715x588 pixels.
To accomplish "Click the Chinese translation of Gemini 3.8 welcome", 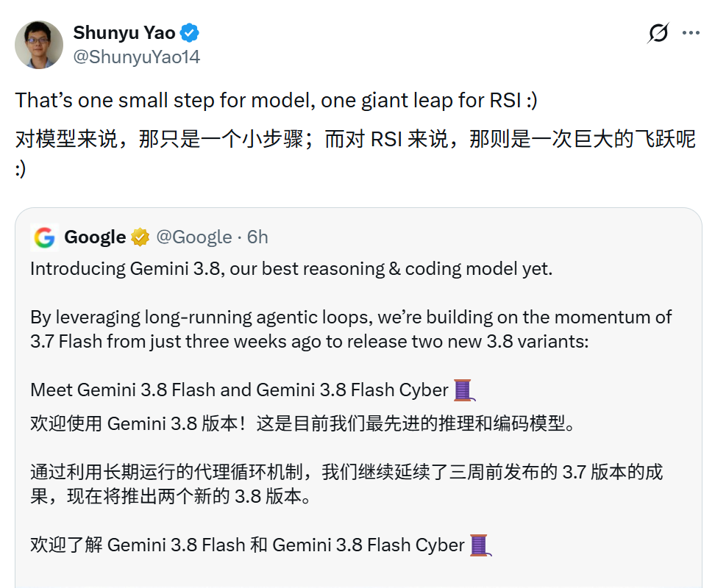I will click(303, 423).
